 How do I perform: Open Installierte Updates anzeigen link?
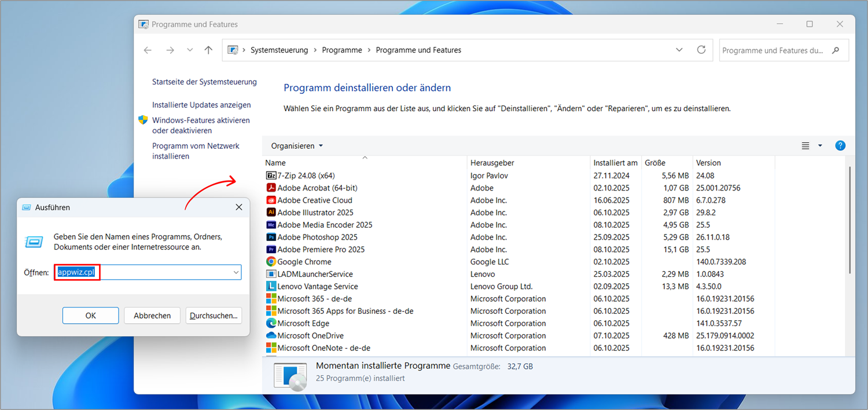click(x=201, y=105)
